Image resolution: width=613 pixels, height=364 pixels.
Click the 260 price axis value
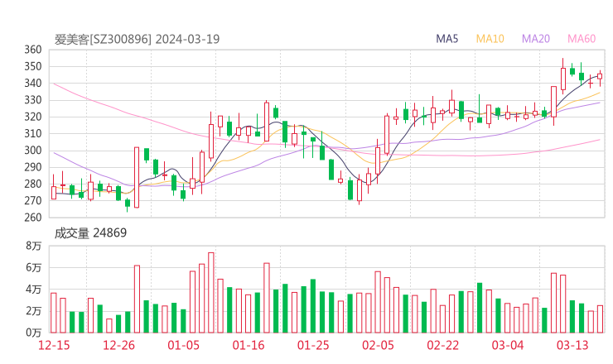point(33,218)
